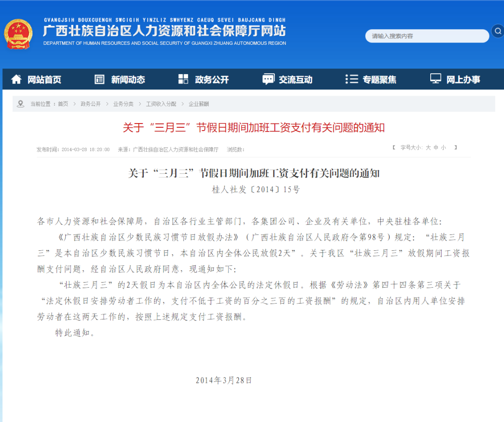Switch to the 交流互动 section
Screen dimensions: 504x422
(x=294, y=79)
